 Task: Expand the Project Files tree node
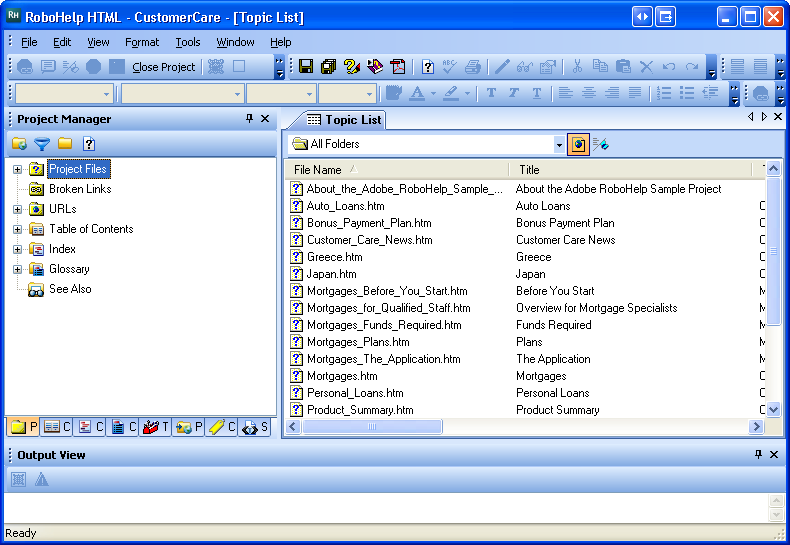(18, 169)
